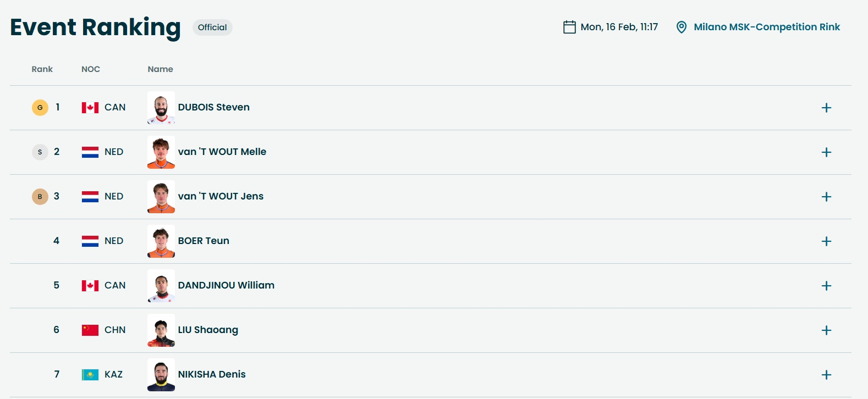Click the silver medal badge icon
Image resolution: width=868 pixels, height=399 pixels.
click(x=40, y=152)
